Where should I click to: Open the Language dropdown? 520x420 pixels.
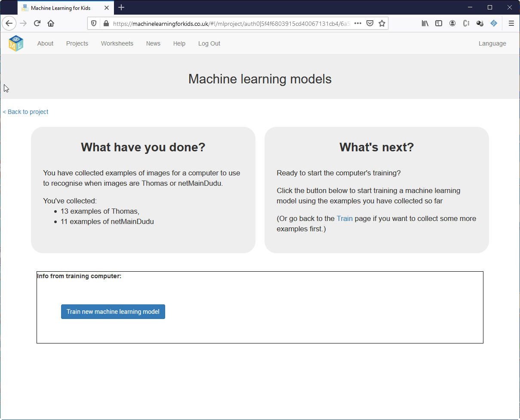492,43
